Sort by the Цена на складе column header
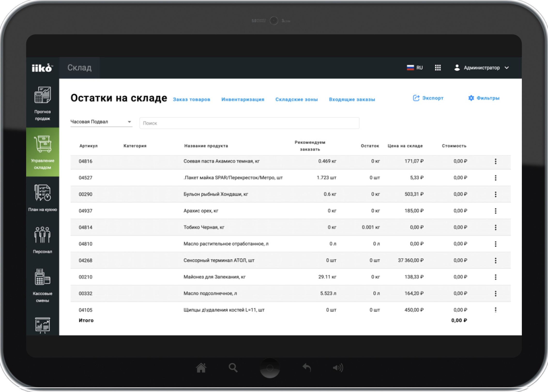Viewport: 548px width, 392px height. pos(405,146)
